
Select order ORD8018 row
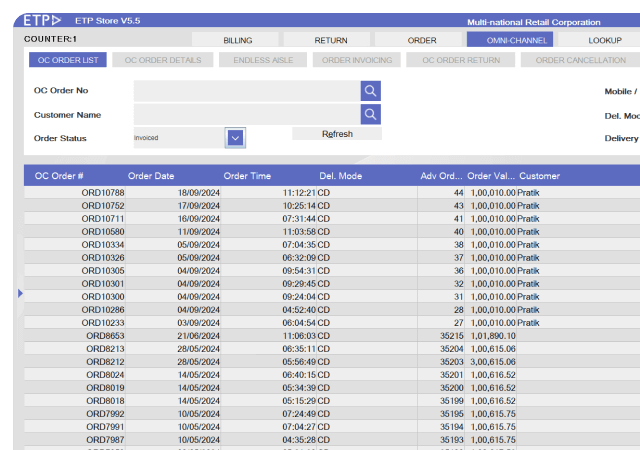coord(332,401)
